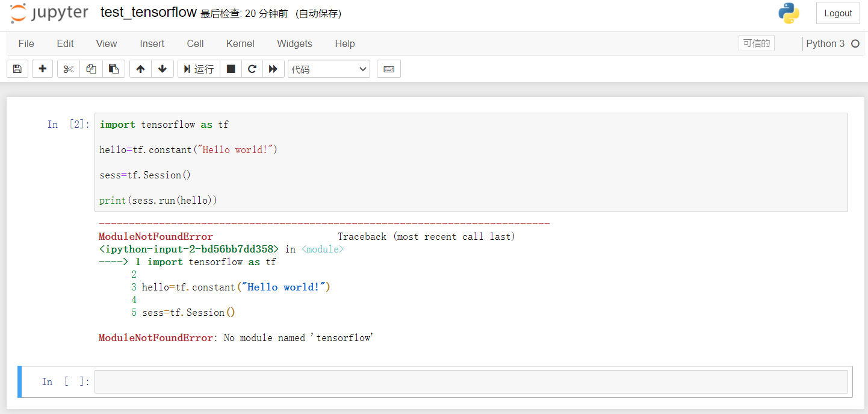Rename notebook title test_tensorflow
This screenshot has width=868, height=414.
pos(148,13)
